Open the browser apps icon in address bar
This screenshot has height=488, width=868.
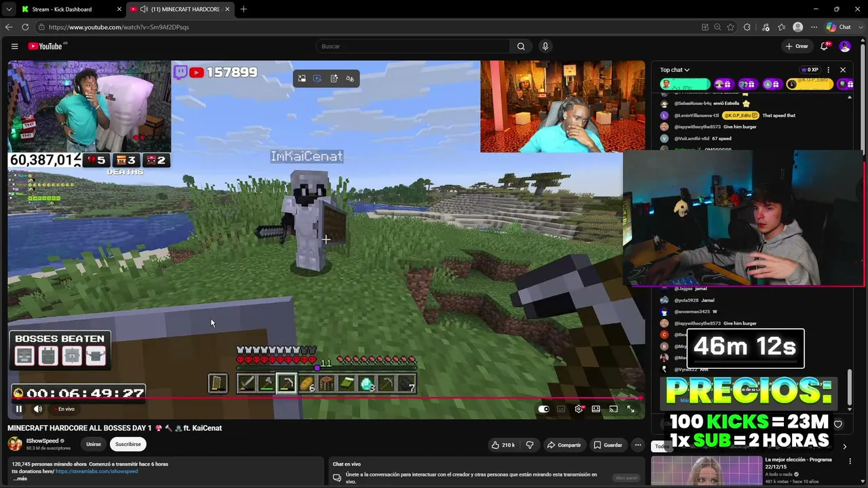click(705, 27)
